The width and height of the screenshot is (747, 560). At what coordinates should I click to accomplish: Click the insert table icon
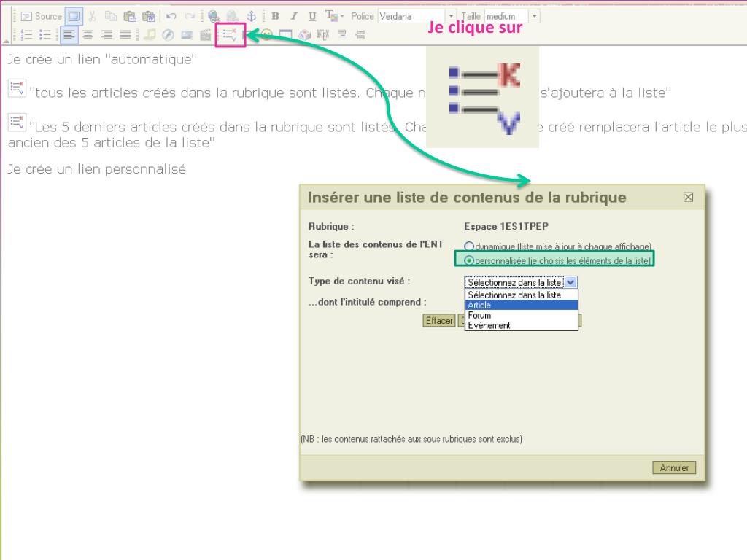click(x=285, y=34)
